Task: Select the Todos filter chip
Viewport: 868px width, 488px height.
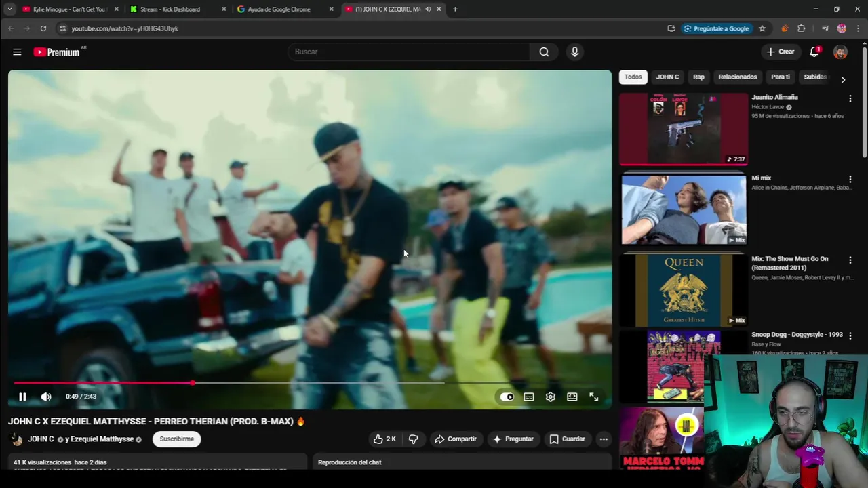Action: pyautogui.click(x=633, y=77)
